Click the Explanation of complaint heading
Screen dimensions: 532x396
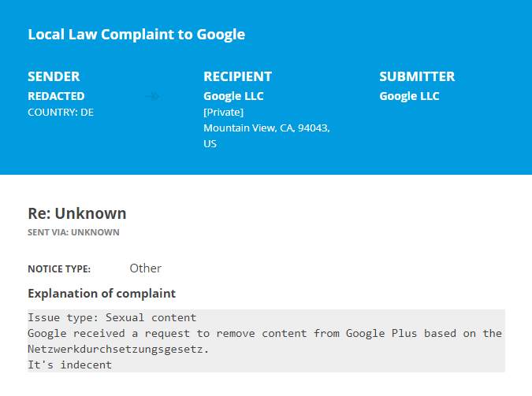click(x=102, y=294)
